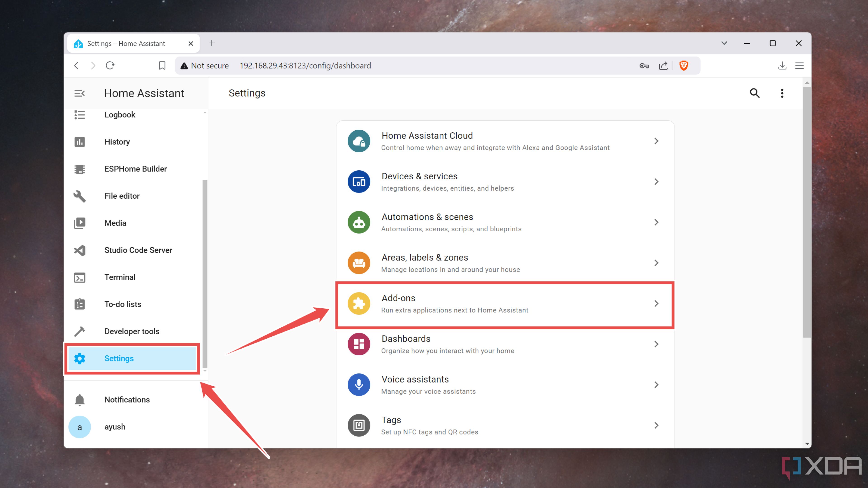Click the Home Assistant Cloud icon
The image size is (868, 488).
click(x=359, y=141)
